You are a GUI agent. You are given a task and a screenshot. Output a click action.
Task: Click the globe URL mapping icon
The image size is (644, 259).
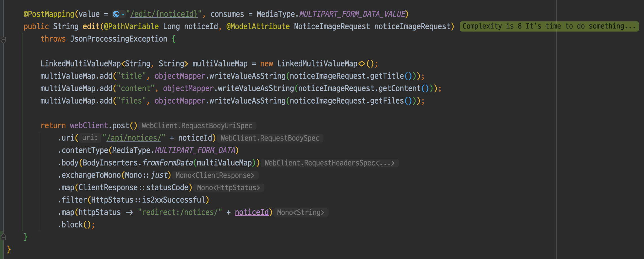click(x=116, y=14)
